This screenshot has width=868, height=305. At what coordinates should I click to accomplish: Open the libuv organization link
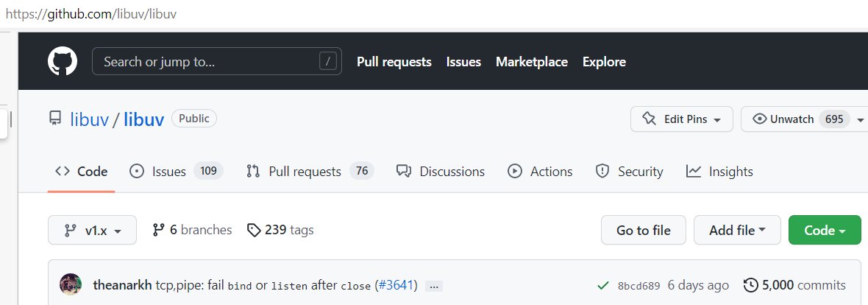(x=89, y=119)
